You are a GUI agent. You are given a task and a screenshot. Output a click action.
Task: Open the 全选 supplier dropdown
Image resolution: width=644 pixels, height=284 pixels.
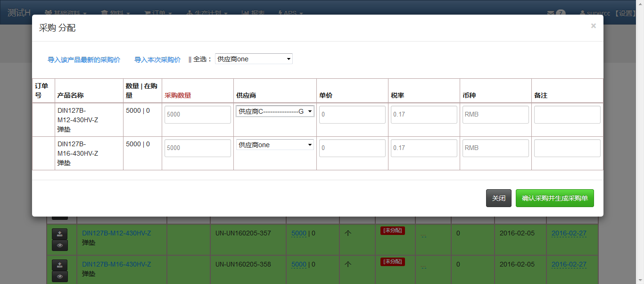pyautogui.click(x=254, y=59)
